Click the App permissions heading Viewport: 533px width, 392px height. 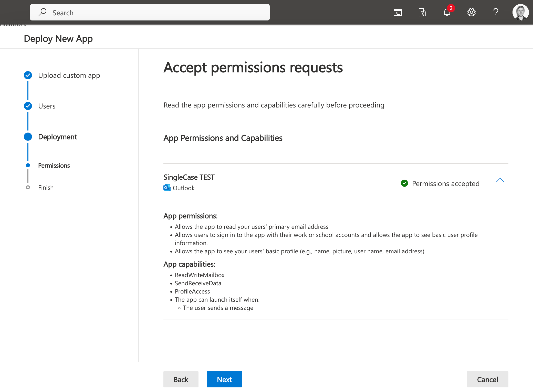191,216
